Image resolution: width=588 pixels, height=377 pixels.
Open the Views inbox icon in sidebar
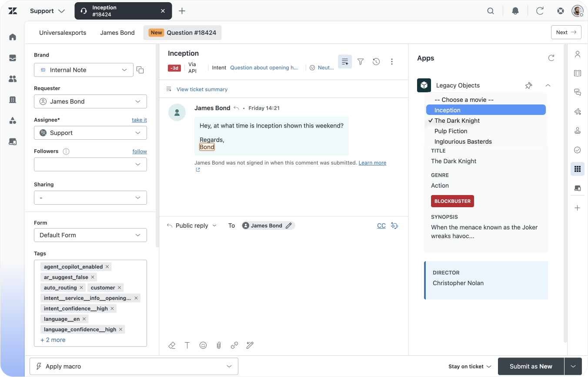13,58
